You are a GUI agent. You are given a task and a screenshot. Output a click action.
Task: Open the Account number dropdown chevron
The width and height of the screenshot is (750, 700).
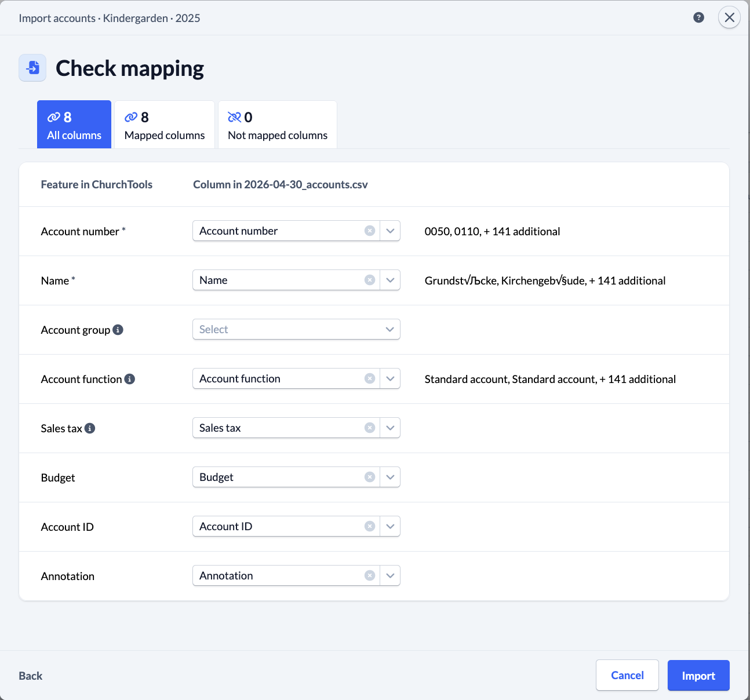[390, 231]
